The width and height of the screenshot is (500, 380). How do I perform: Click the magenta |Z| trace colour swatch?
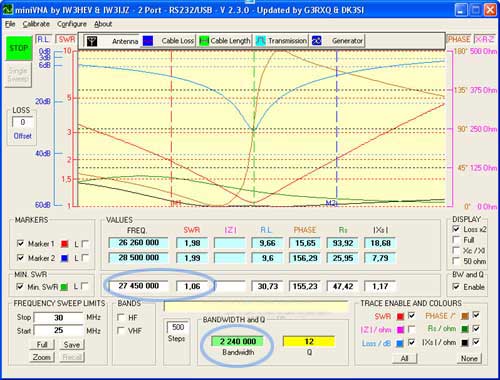pos(400,330)
